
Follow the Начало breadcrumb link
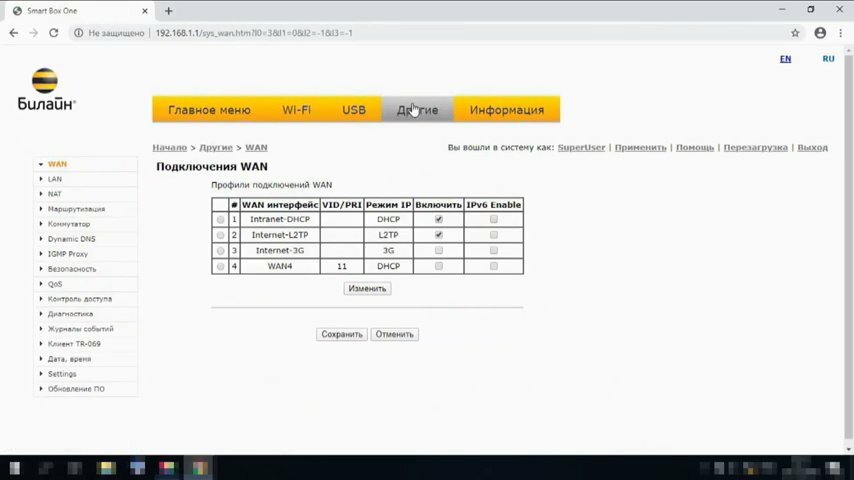tap(169, 148)
